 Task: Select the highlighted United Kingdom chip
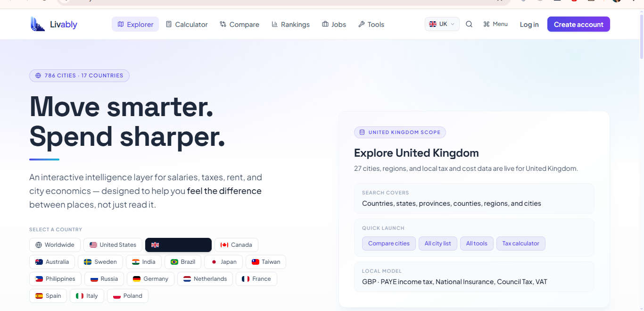point(178,245)
